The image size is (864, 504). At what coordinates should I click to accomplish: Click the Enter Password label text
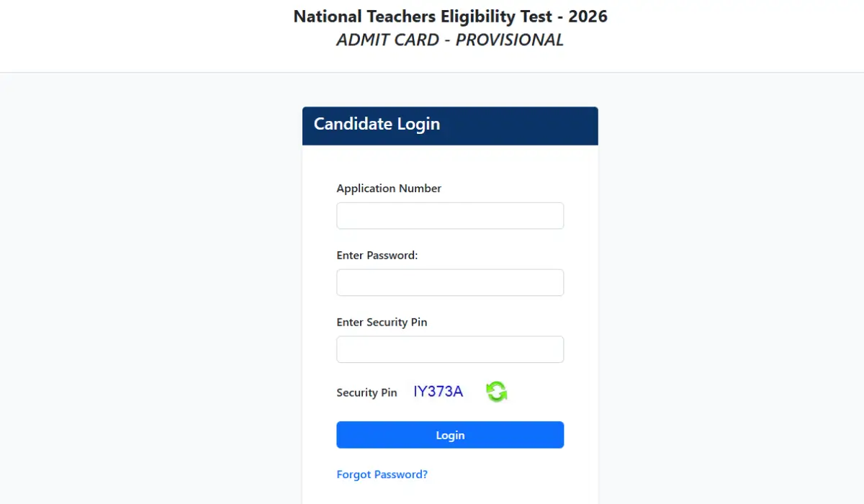(377, 255)
